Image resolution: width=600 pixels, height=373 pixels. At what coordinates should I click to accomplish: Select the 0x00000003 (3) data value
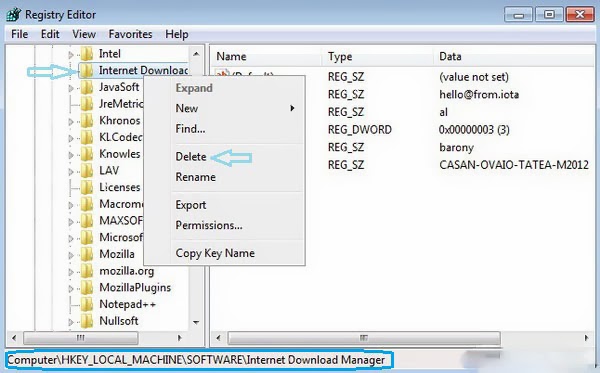(x=474, y=130)
